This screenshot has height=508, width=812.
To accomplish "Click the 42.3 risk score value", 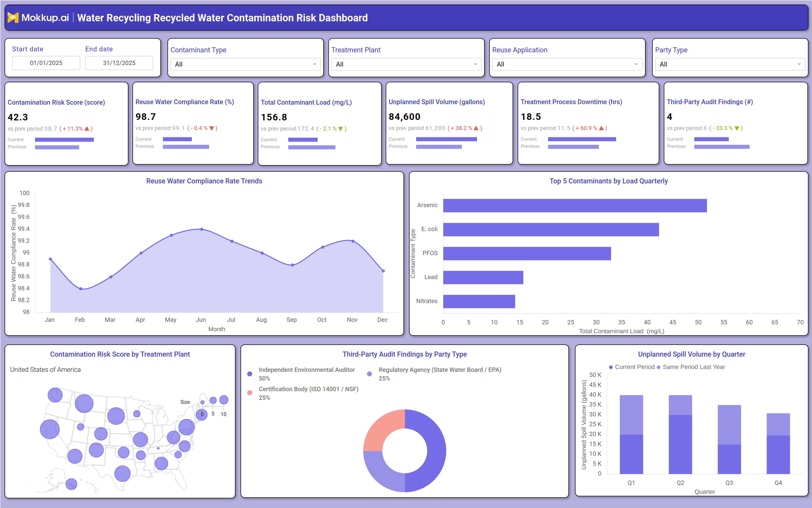I will pyautogui.click(x=18, y=117).
